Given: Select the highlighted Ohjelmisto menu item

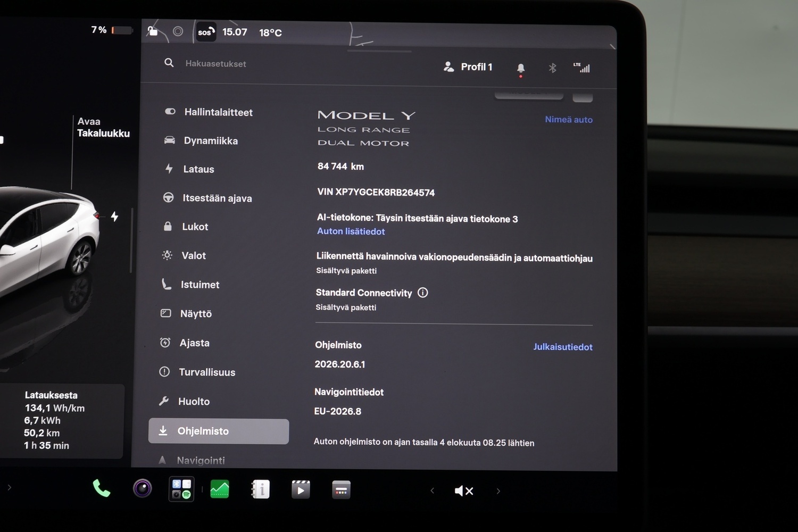Looking at the screenshot, I should tap(219, 431).
